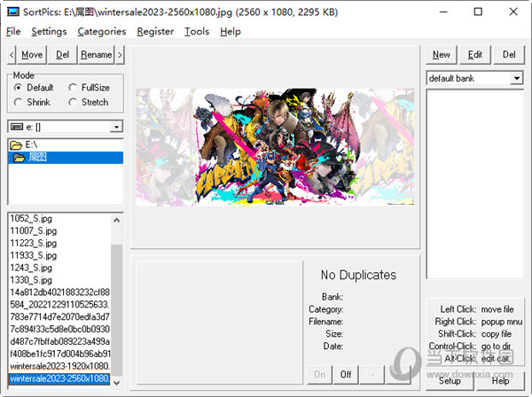The width and height of the screenshot is (532, 397).
Task: Open the Help menu
Action: 231,32
